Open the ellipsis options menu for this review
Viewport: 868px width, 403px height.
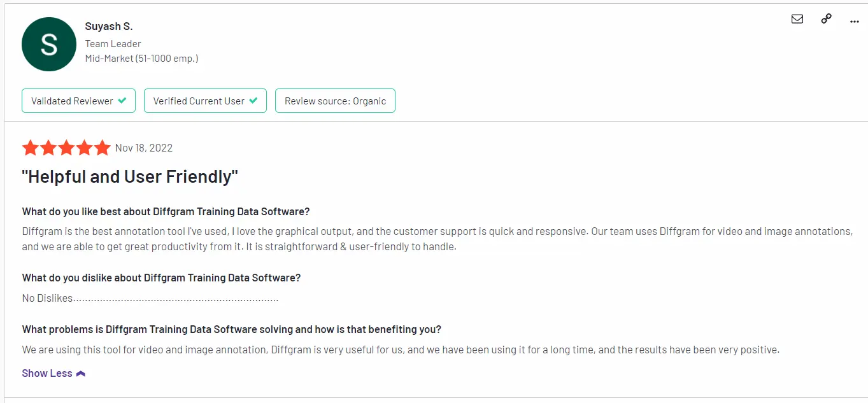(854, 21)
